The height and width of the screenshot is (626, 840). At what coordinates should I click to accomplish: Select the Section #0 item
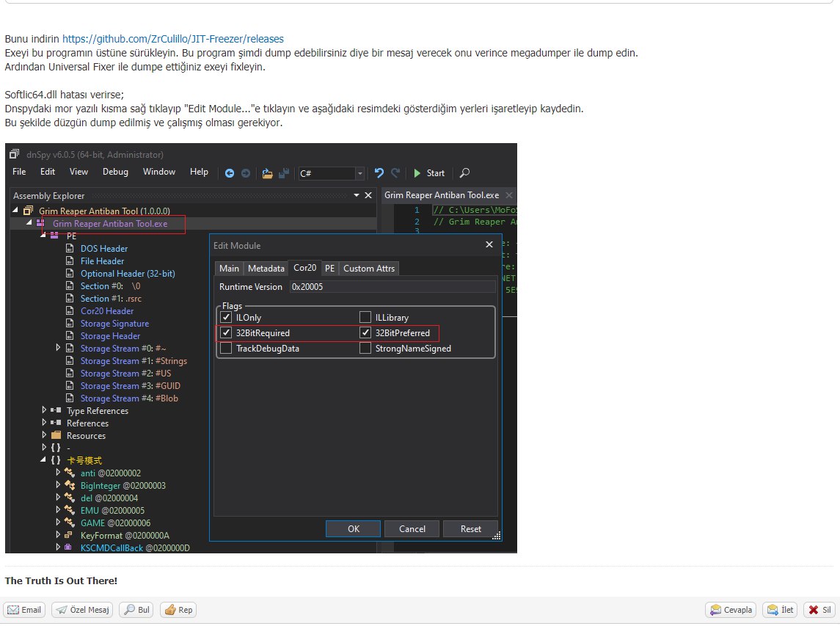click(x=110, y=285)
